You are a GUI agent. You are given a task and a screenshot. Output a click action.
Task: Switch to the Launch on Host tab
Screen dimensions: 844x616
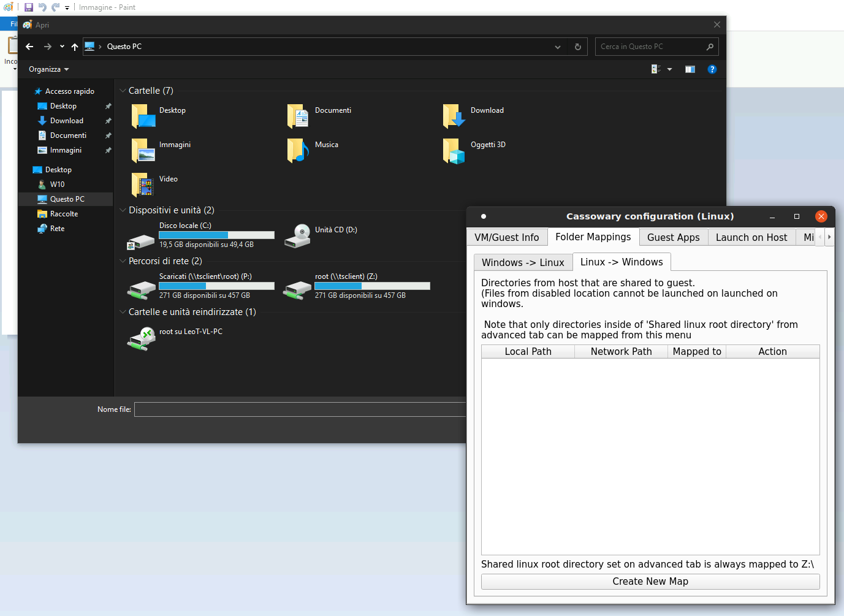[751, 237]
